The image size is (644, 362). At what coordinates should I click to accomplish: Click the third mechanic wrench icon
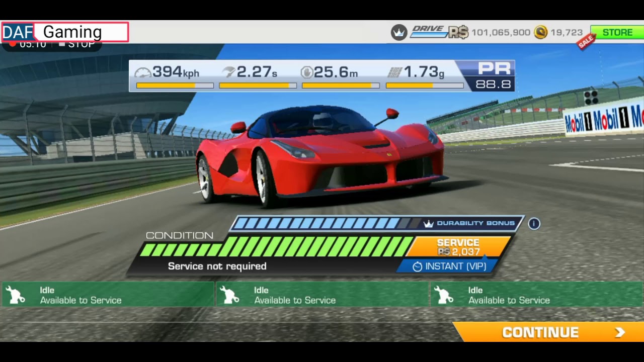(x=444, y=296)
